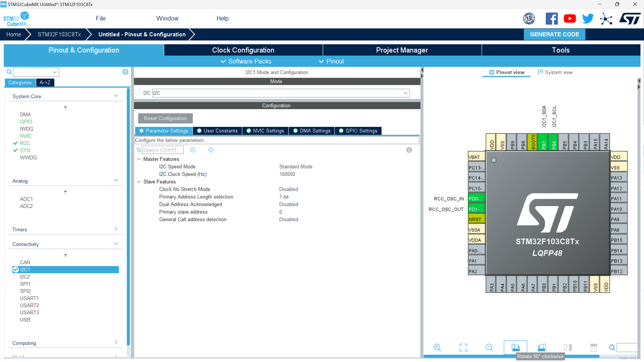This screenshot has width=644, height=362.
Task: Select I2C1 in Connectivity list
Action: 25,269
